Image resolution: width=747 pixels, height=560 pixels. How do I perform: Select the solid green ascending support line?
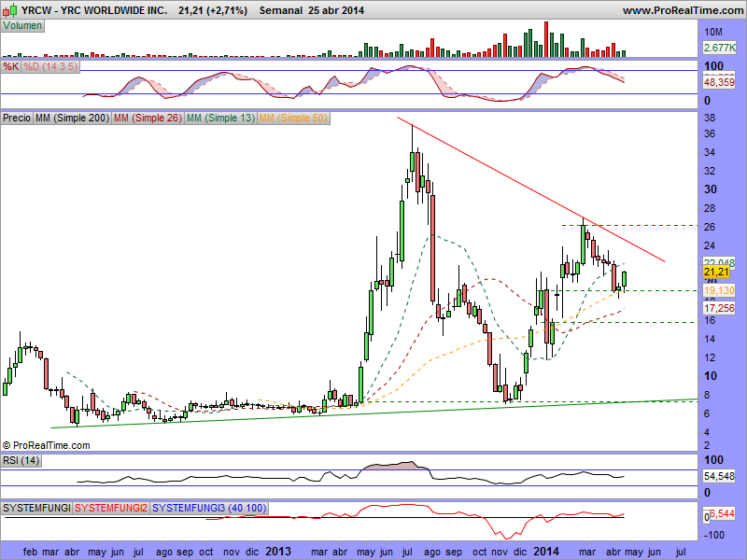click(374, 413)
